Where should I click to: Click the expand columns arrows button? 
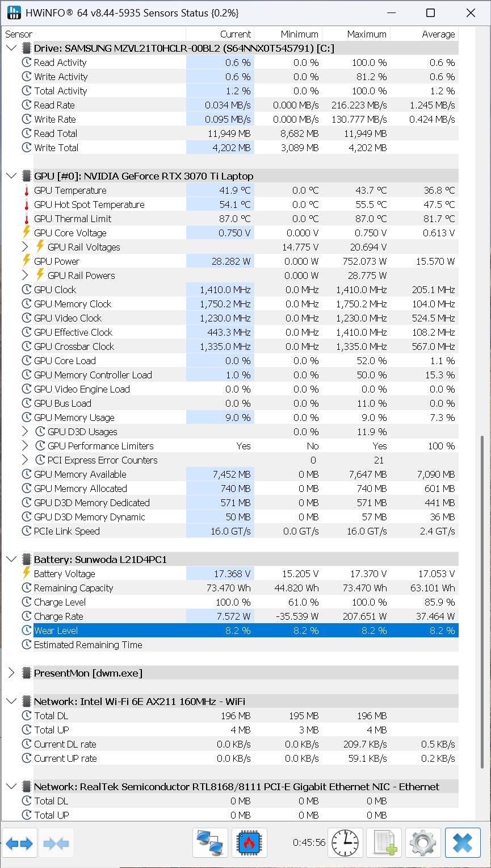point(19,844)
